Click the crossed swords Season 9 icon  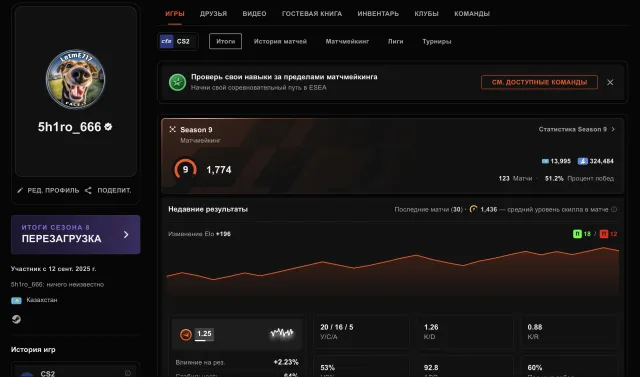click(x=172, y=129)
